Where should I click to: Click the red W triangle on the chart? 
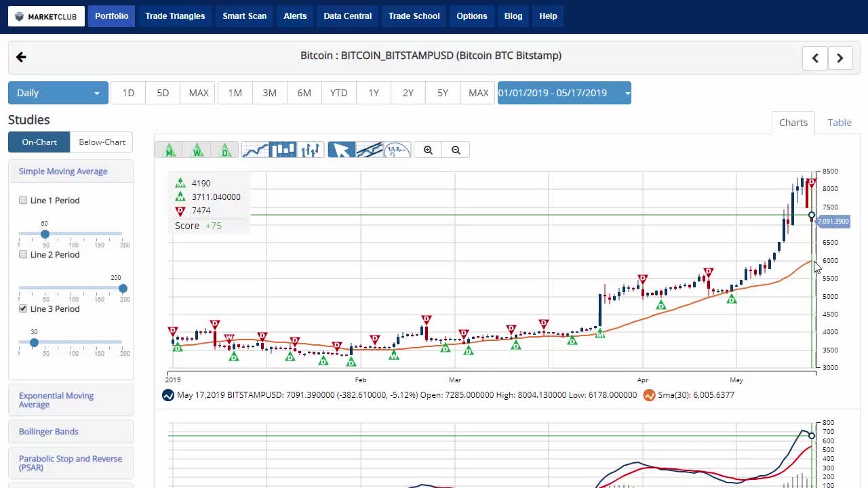tap(229, 338)
